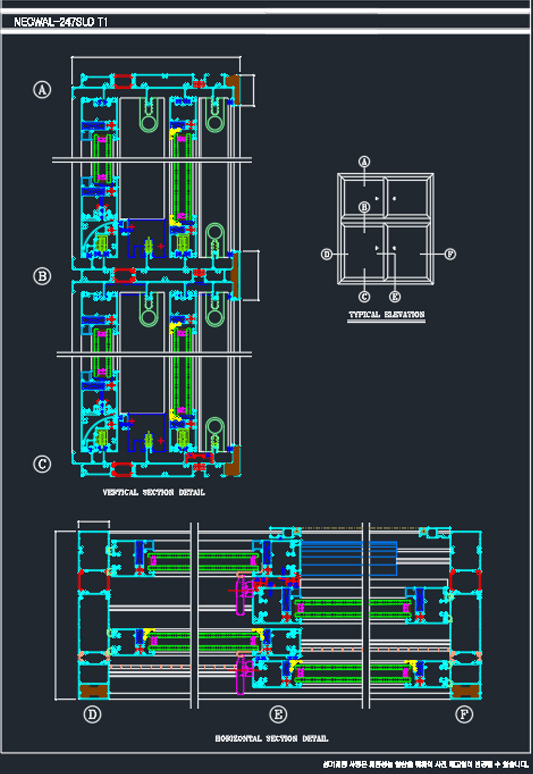Select circled marker C beside vertical section
The width and height of the screenshot is (533, 774).
tap(42, 464)
